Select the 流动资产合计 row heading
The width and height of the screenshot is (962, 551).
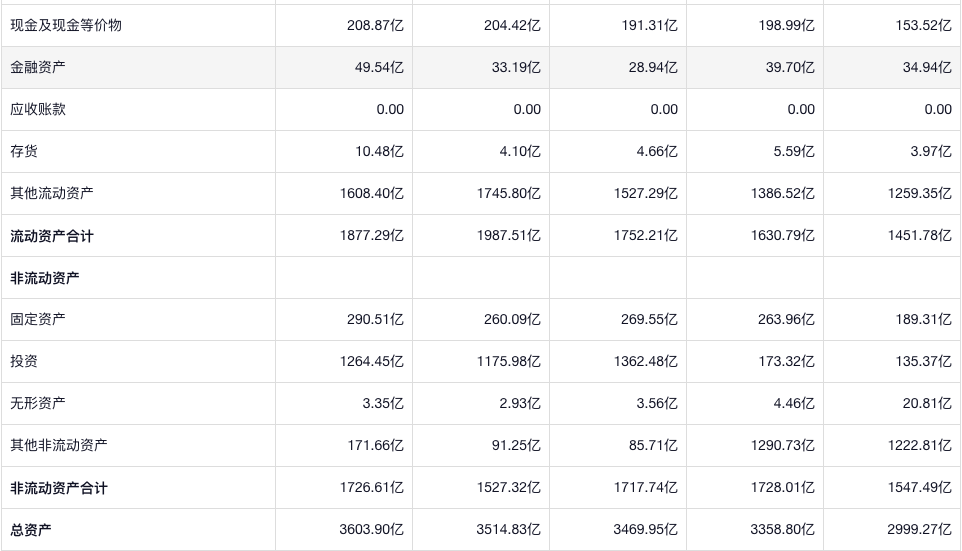coord(52,236)
